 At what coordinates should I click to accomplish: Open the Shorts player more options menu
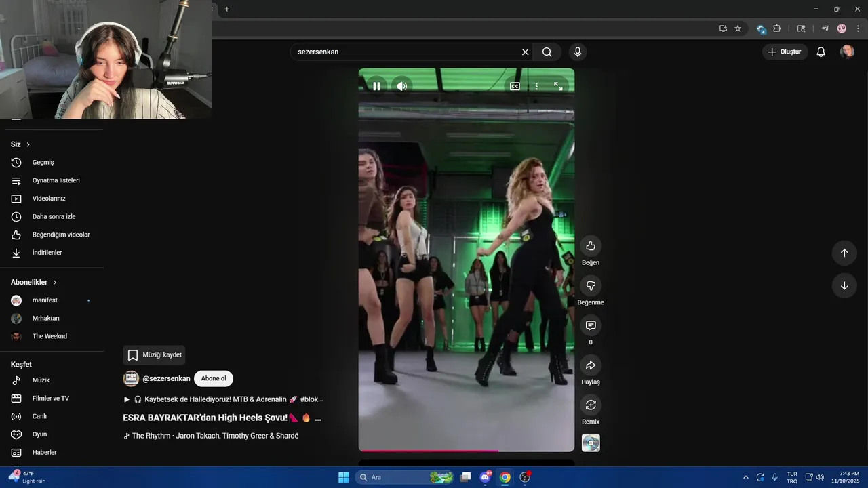tap(536, 86)
